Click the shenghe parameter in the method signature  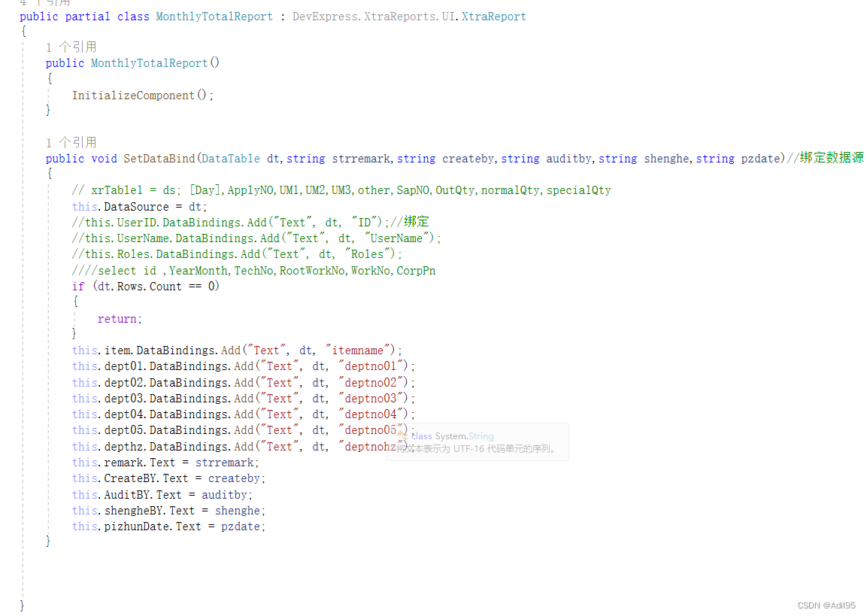click(667, 159)
